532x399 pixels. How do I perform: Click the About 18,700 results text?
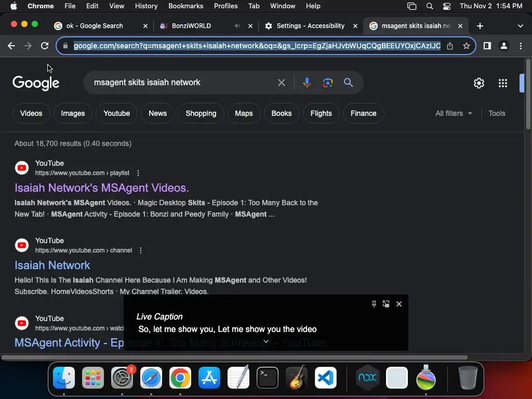pyautogui.click(x=73, y=143)
